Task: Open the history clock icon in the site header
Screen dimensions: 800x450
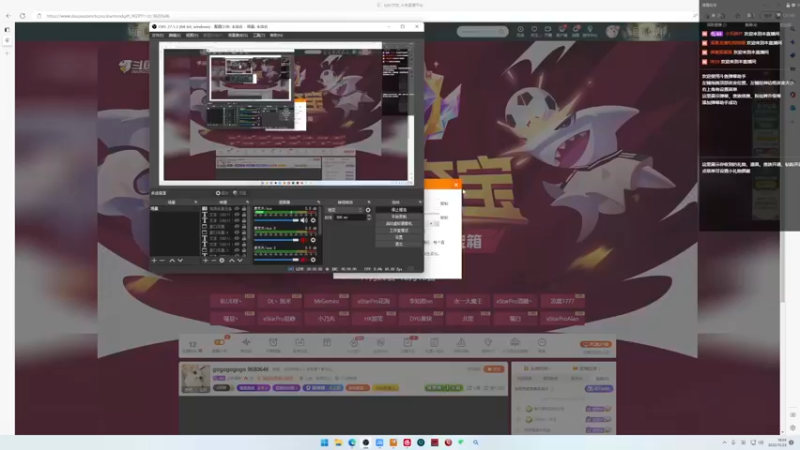Action: pos(520,30)
